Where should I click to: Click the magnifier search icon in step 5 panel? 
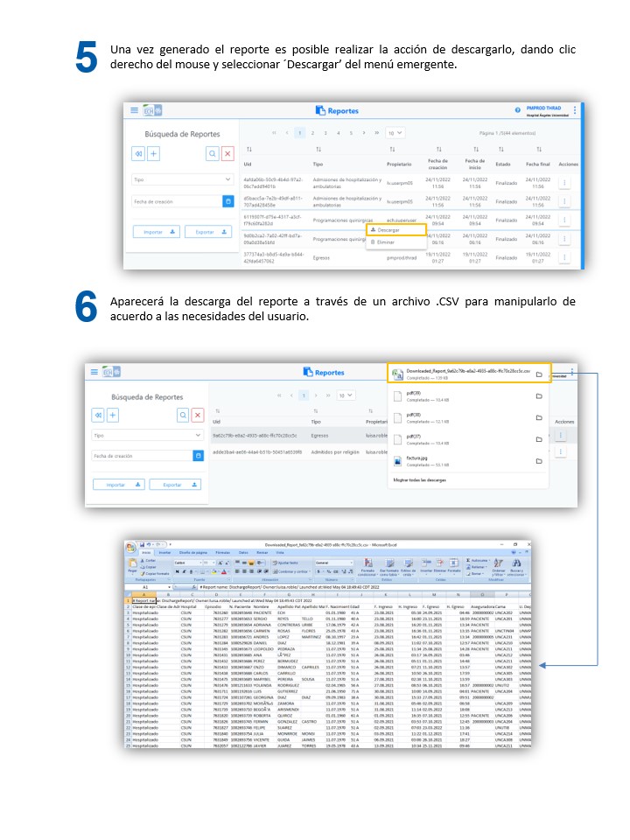click(x=212, y=153)
